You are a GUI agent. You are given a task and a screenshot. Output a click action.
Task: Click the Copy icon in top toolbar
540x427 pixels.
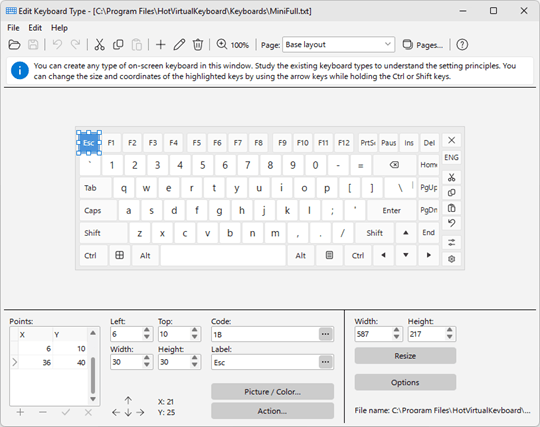point(118,45)
